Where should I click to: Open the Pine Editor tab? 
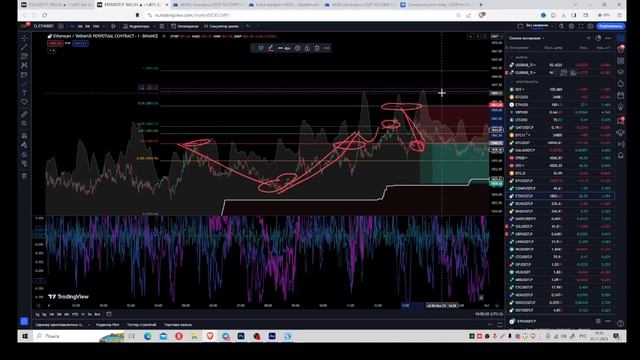point(107,325)
